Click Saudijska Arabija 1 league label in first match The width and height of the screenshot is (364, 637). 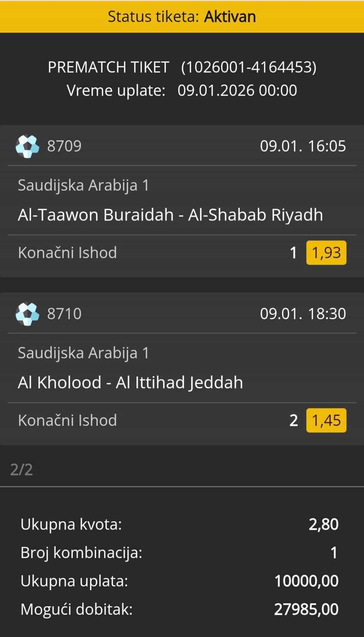pos(83,185)
